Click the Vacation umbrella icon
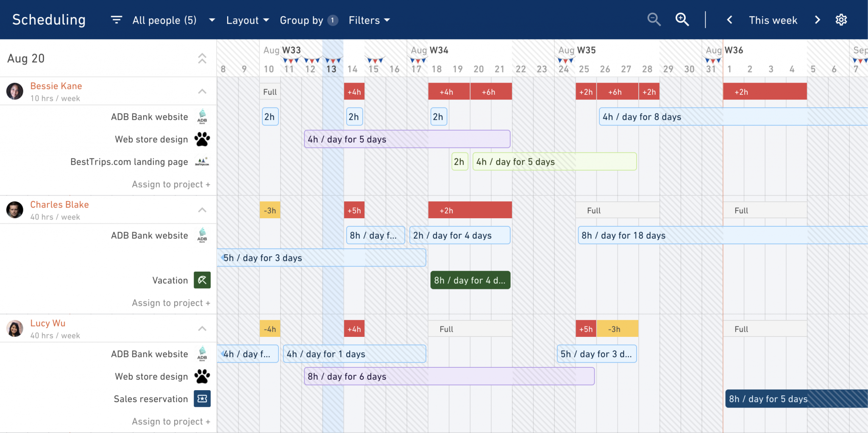 coord(202,280)
